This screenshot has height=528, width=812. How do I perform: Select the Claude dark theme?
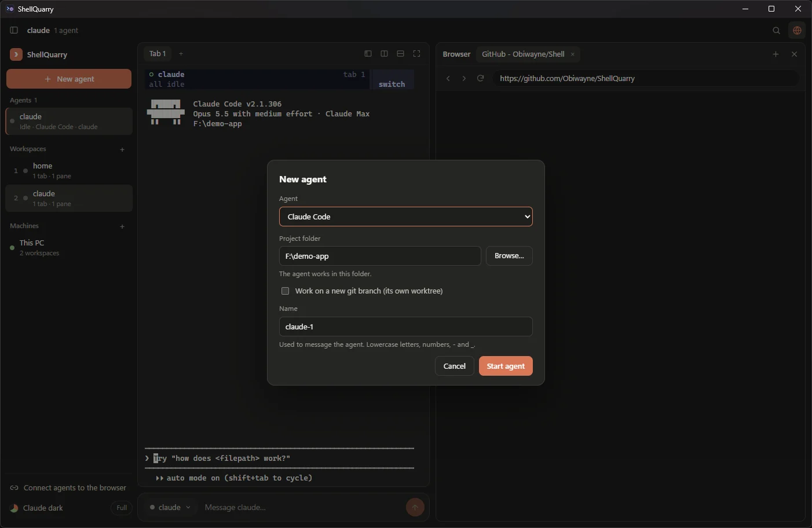pos(43,508)
